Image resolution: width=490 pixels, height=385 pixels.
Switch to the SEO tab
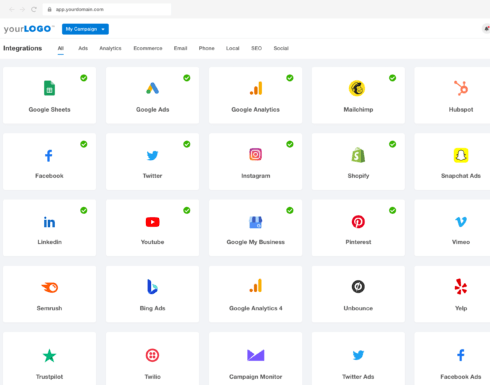tap(256, 48)
